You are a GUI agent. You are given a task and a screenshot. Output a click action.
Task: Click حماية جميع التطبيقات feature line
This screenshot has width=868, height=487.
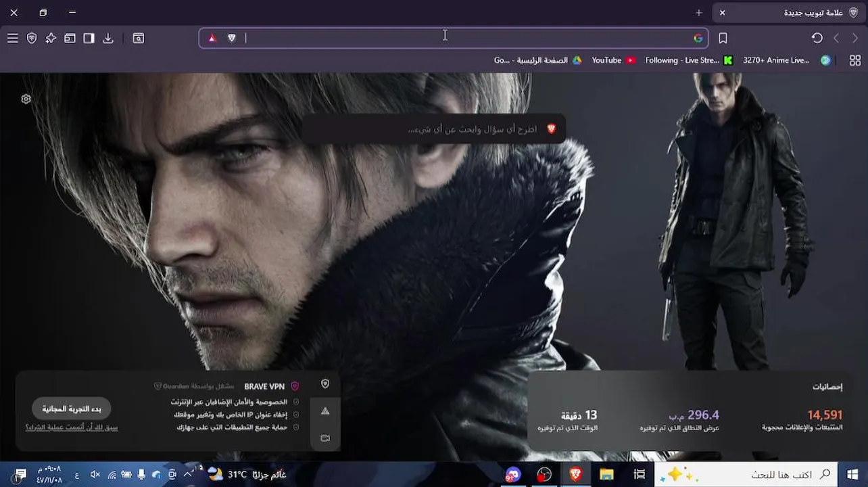click(231, 427)
